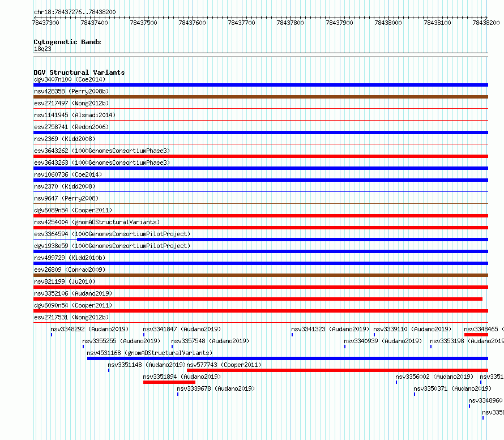Click the Cytogenetic Bands track heading
This screenshot has width=504, height=440.
pyautogui.click(x=67, y=42)
